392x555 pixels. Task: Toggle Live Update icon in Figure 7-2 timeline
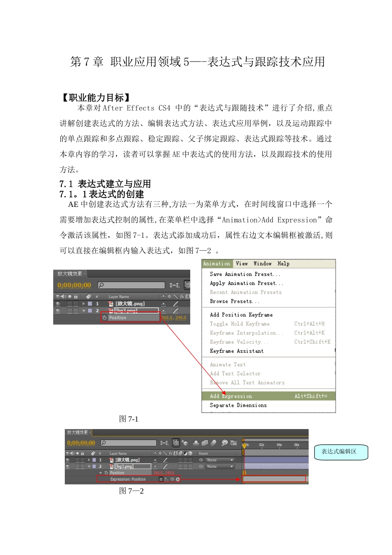pyautogui.click(x=176, y=442)
